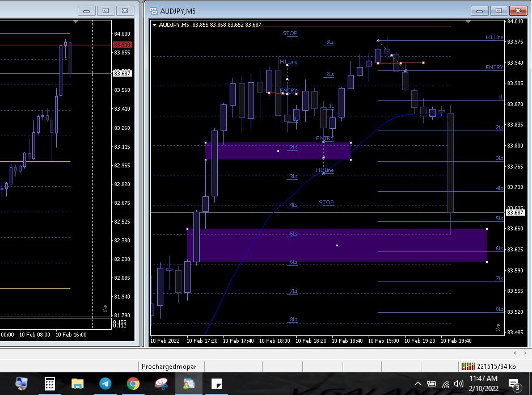The height and width of the screenshot is (395, 532).
Task: Select the 1L label at the right edge
Action: coord(501,98)
